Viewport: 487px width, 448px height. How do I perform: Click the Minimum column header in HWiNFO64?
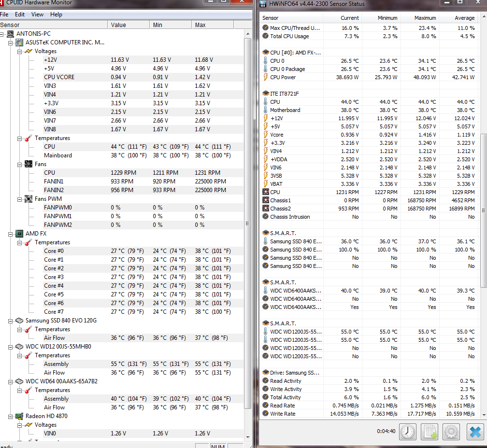point(381,18)
